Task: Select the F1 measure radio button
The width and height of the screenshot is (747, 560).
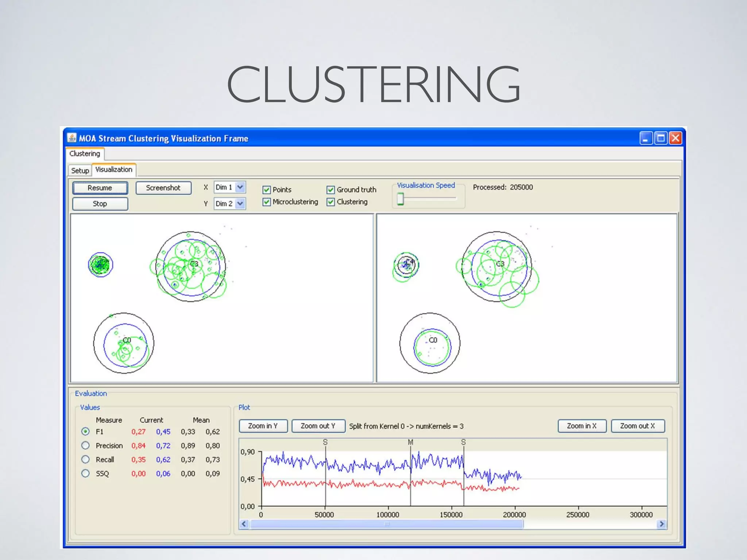Action: point(85,431)
